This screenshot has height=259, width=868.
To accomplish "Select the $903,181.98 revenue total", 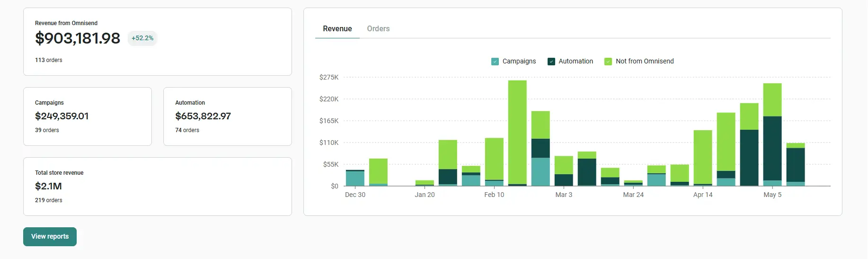I will (78, 38).
